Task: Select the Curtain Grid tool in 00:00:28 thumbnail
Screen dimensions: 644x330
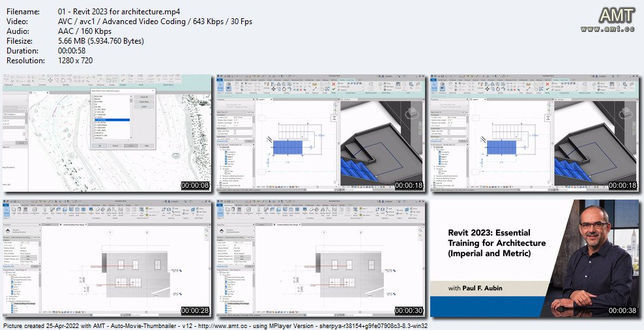Action: click(77, 212)
